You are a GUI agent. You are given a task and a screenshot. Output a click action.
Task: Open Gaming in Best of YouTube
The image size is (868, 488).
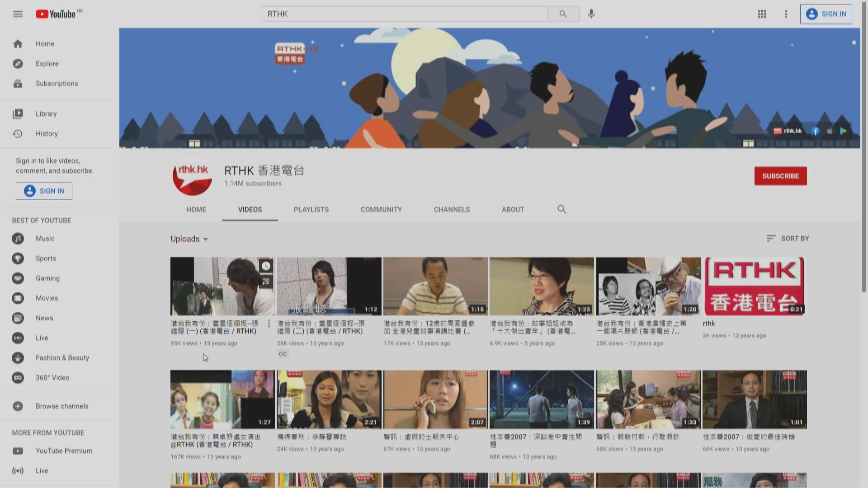point(47,278)
